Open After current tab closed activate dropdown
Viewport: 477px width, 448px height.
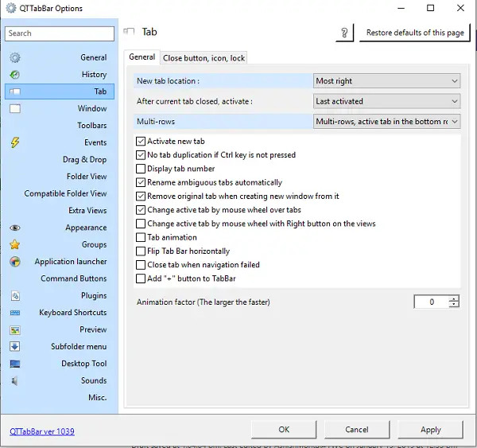click(x=386, y=101)
